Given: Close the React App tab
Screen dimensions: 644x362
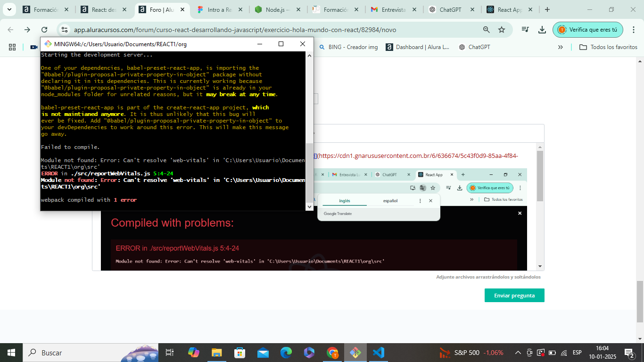Looking at the screenshot, I should 530,9.
